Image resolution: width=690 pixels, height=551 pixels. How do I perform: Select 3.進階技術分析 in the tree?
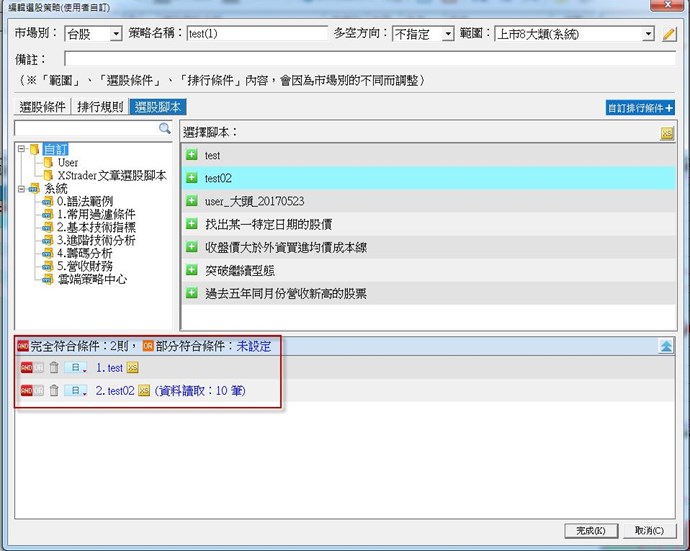pyautogui.click(x=96, y=240)
